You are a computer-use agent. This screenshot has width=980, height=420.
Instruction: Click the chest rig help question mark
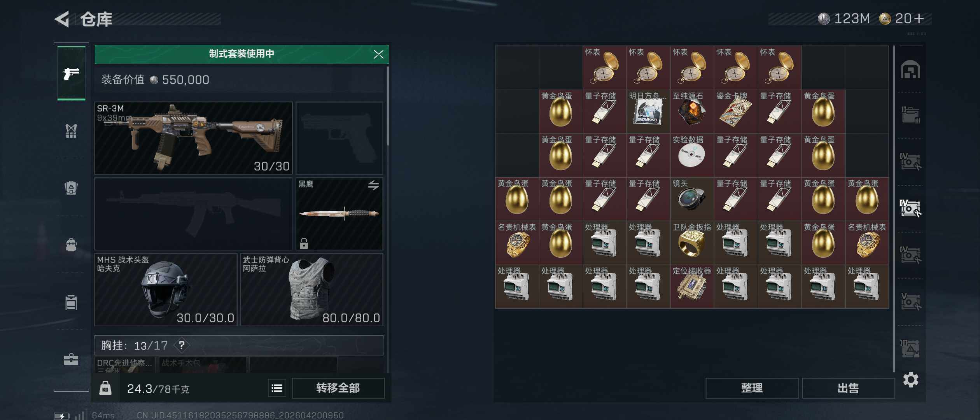tap(181, 345)
